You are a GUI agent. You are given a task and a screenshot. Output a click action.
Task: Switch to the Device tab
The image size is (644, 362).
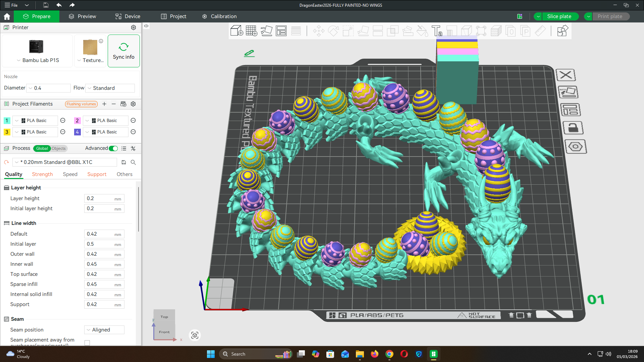click(x=128, y=16)
